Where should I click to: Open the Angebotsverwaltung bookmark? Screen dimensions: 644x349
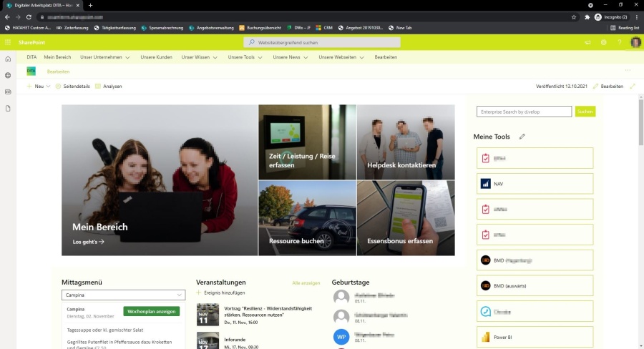211,28
